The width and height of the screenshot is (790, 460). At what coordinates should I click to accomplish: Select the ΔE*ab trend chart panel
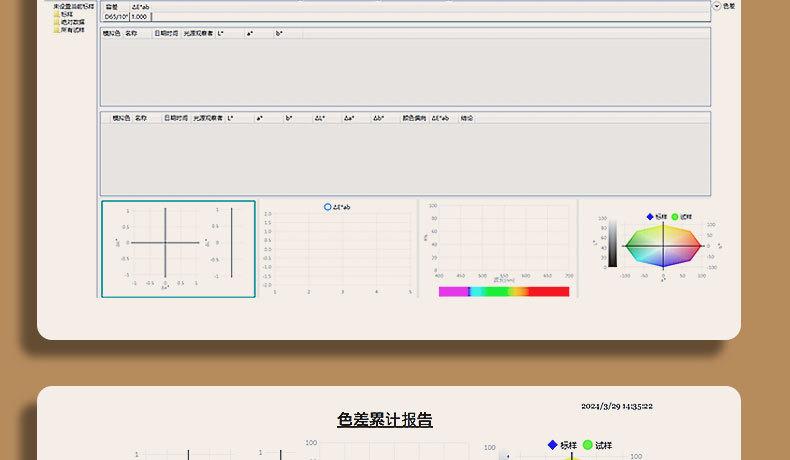pos(339,249)
